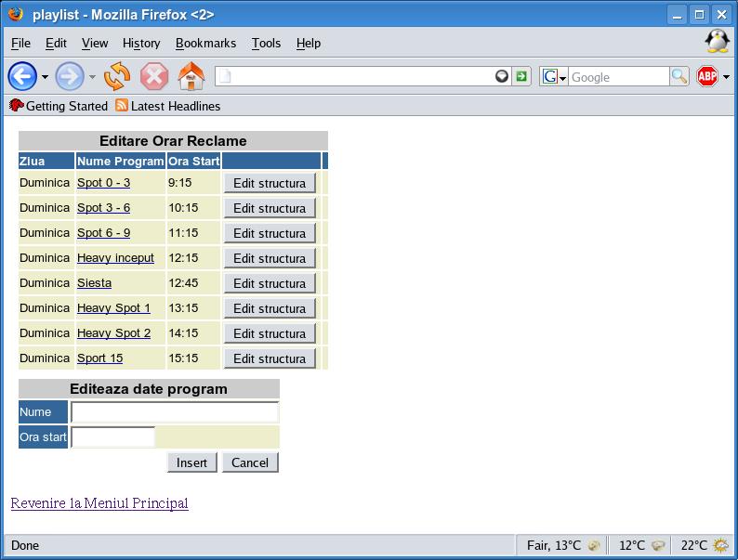738x560 pixels.
Task: Open the Sport 15 program link
Action: pos(99,358)
